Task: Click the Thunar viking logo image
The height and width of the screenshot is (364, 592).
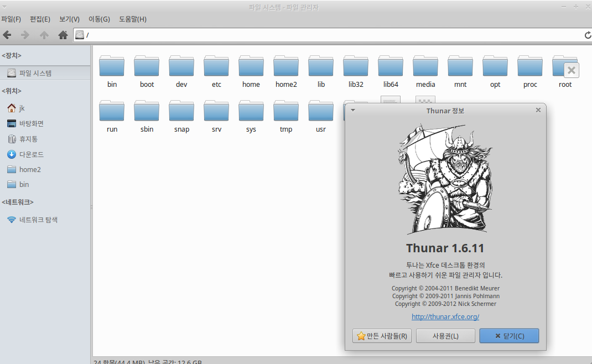Action: coord(445,179)
